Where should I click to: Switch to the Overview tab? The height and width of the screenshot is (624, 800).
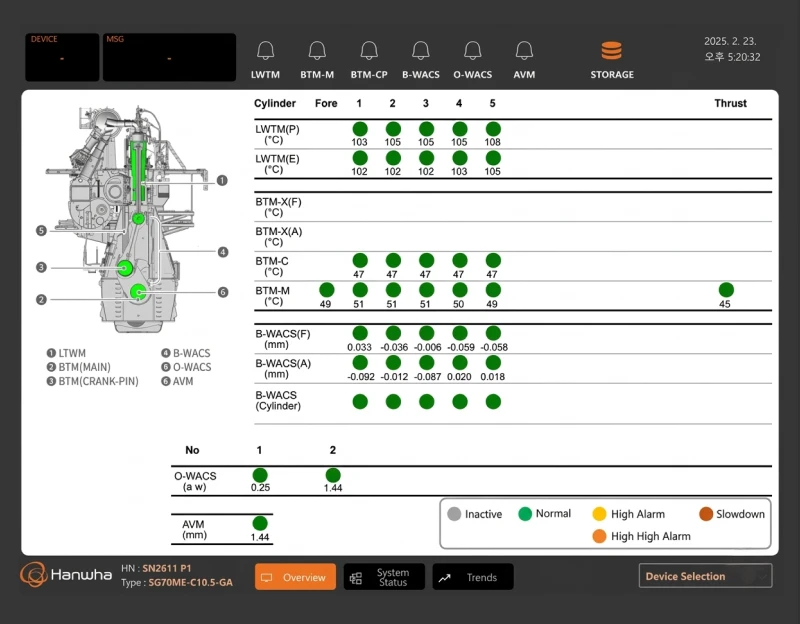point(295,577)
